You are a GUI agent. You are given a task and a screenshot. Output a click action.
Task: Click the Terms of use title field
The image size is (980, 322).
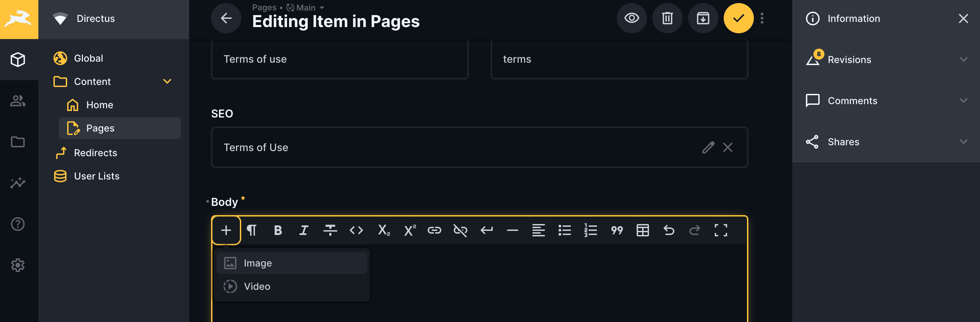point(340,59)
